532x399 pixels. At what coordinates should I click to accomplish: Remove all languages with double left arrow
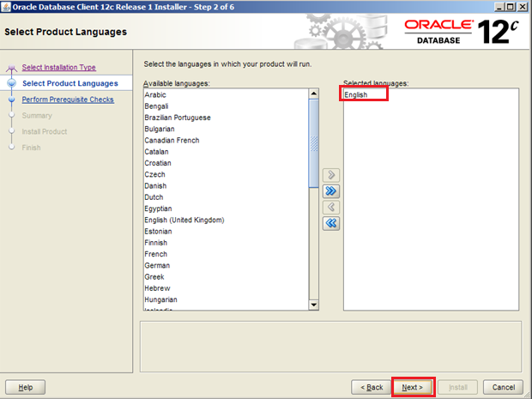(x=331, y=223)
